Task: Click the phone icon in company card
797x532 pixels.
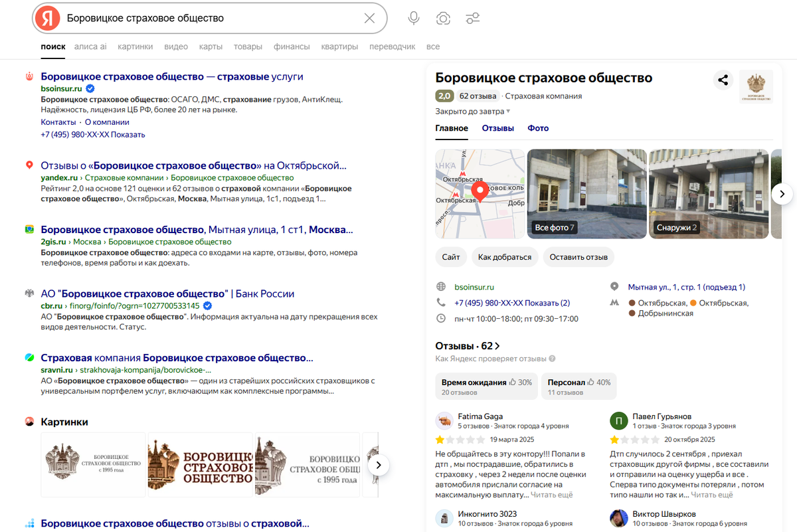Action: [441, 302]
